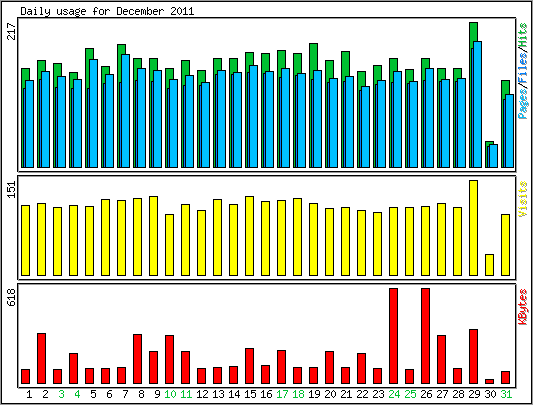This screenshot has width=533, height=405.
Task: Click the 618 maximum label on KBytes chart
Action: click(12, 298)
